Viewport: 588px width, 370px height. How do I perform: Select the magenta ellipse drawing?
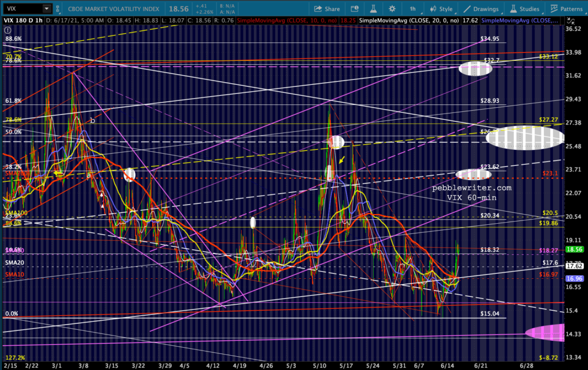pos(546,333)
